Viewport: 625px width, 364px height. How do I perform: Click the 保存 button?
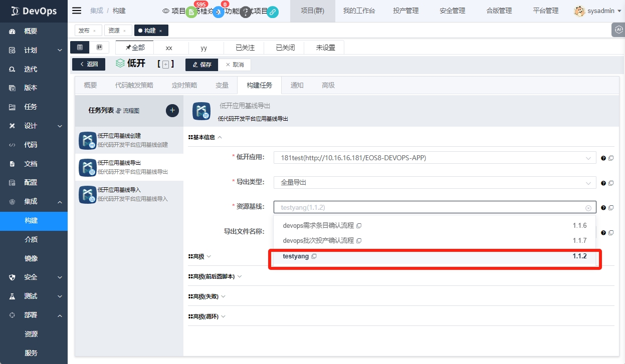(202, 65)
